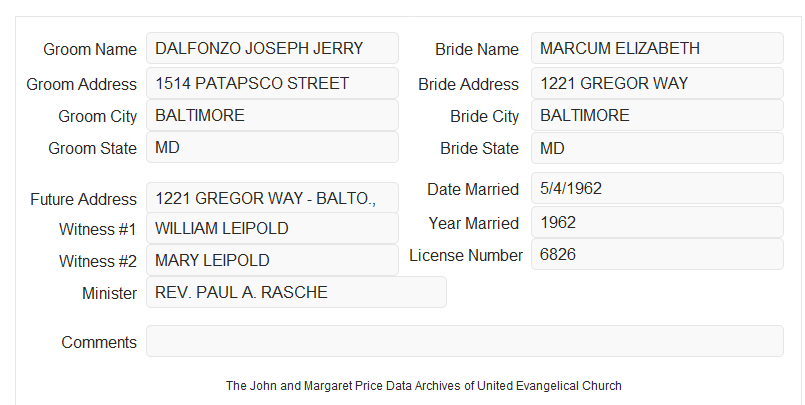Click the Groom Name label
Viewport: 805px width, 405px height.
click(x=90, y=49)
